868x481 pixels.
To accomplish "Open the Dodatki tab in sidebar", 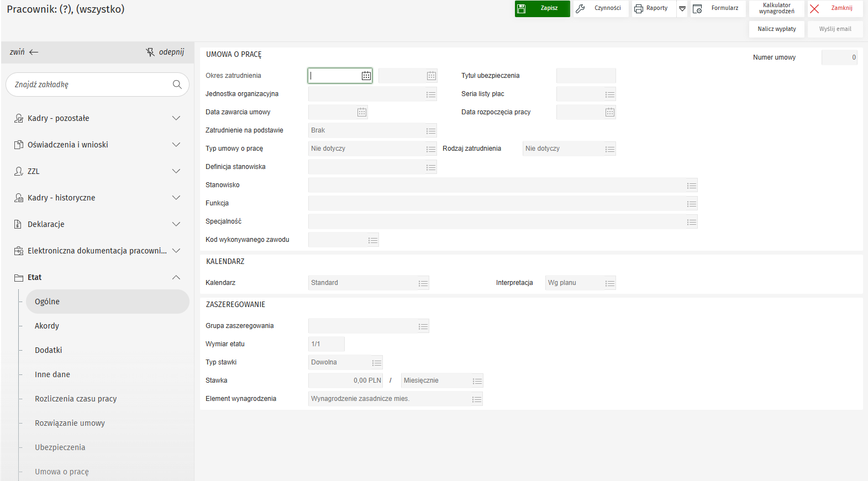I will [x=49, y=350].
